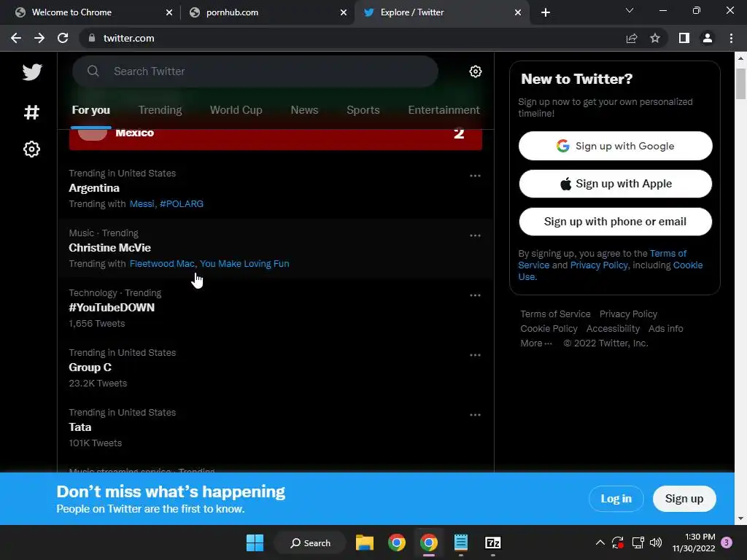Show hidden system tray icons
The width and height of the screenshot is (747, 560).
coord(600,542)
